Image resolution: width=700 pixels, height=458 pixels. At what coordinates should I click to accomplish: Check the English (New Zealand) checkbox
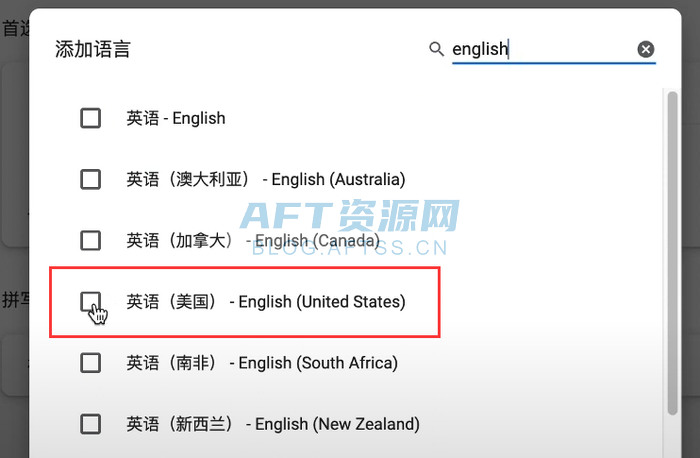pyautogui.click(x=91, y=423)
